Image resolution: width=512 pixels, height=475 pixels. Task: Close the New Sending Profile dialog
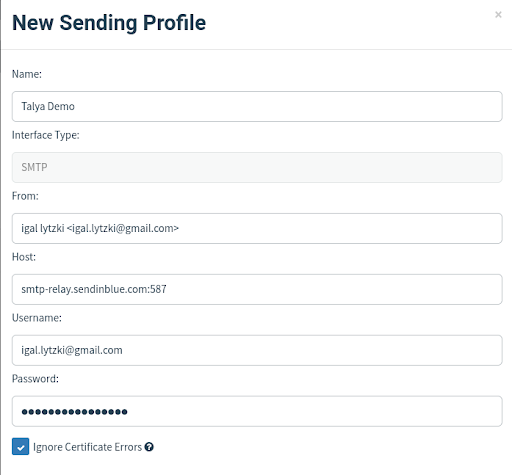pyautogui.click(x=498, y=15)
